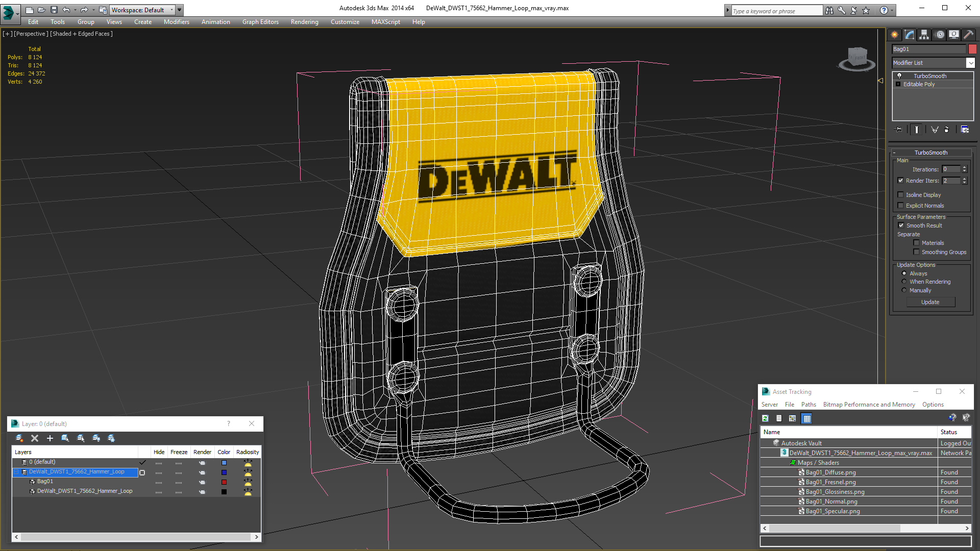
Task: Click layer 0 (default) color swatch
Action: [x=224, y=463]
